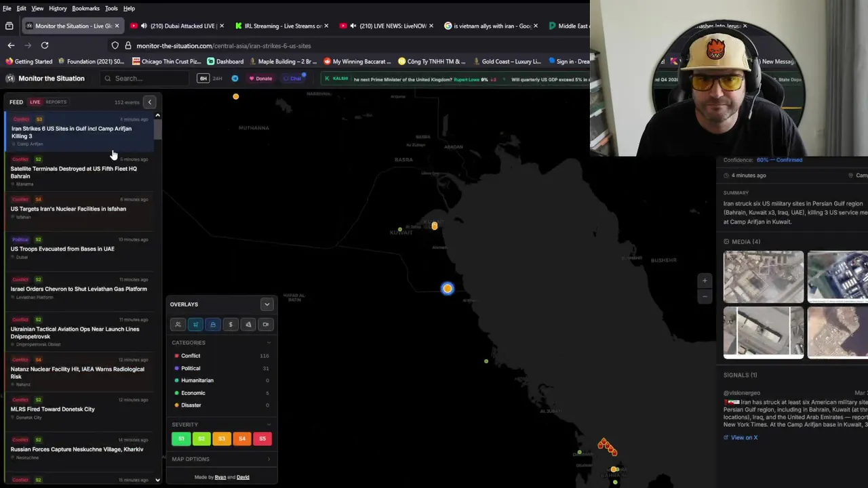Select S1 severity swatch
Image resolution: width=868 pixels, height=488 pixels.
click(x=181, y=439)
